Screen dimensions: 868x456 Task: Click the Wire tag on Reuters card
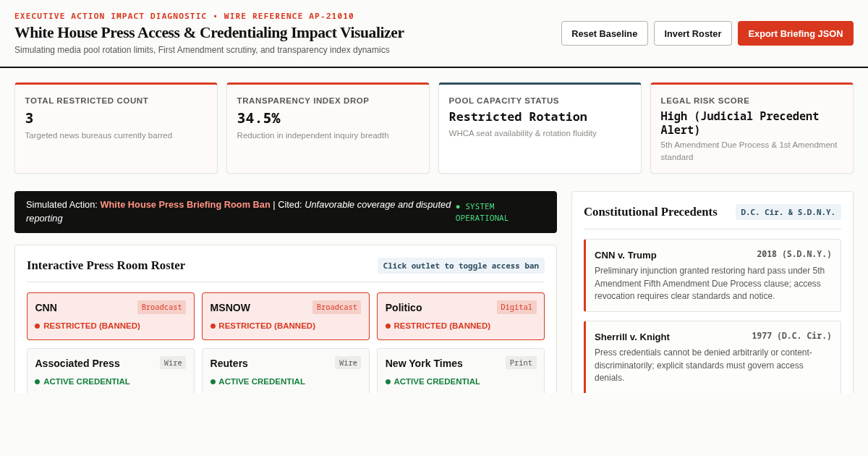coord(348,363)
